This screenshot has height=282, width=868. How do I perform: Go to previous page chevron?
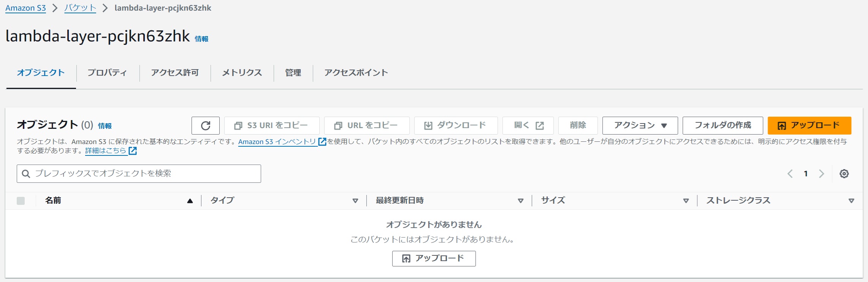790,174
